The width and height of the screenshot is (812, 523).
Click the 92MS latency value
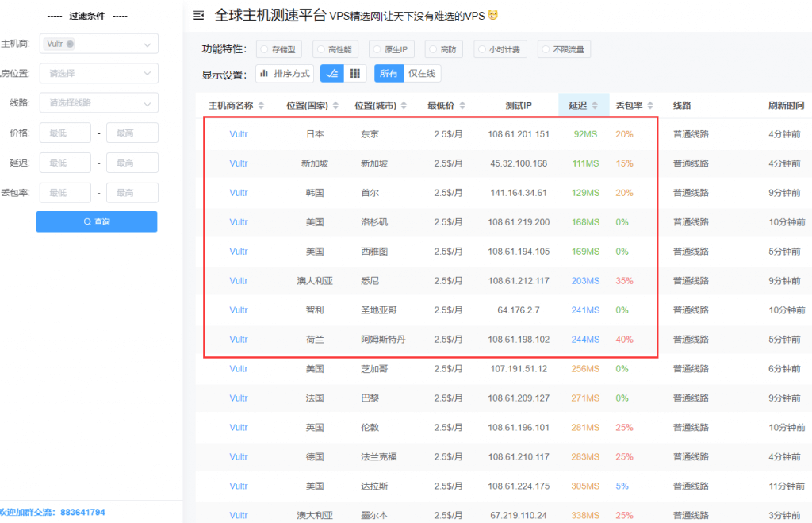pyautogui.click(x=585, y=134)
